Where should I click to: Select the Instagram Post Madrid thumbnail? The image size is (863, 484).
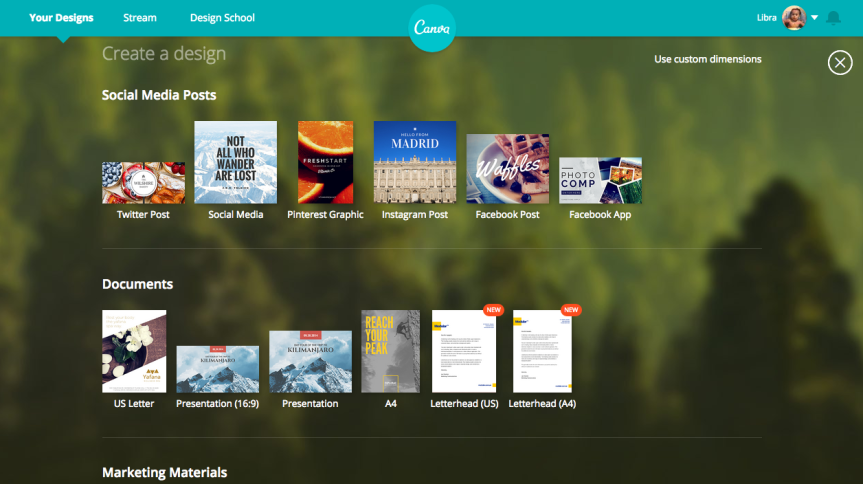coord(415,162)
